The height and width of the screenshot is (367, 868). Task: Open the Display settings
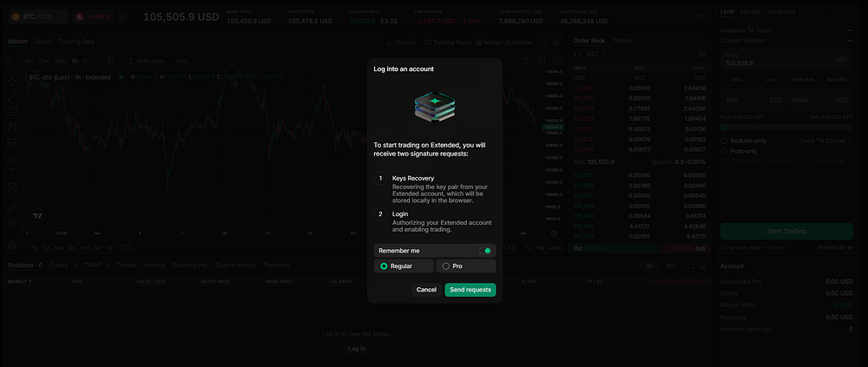[x=401, y=43]
